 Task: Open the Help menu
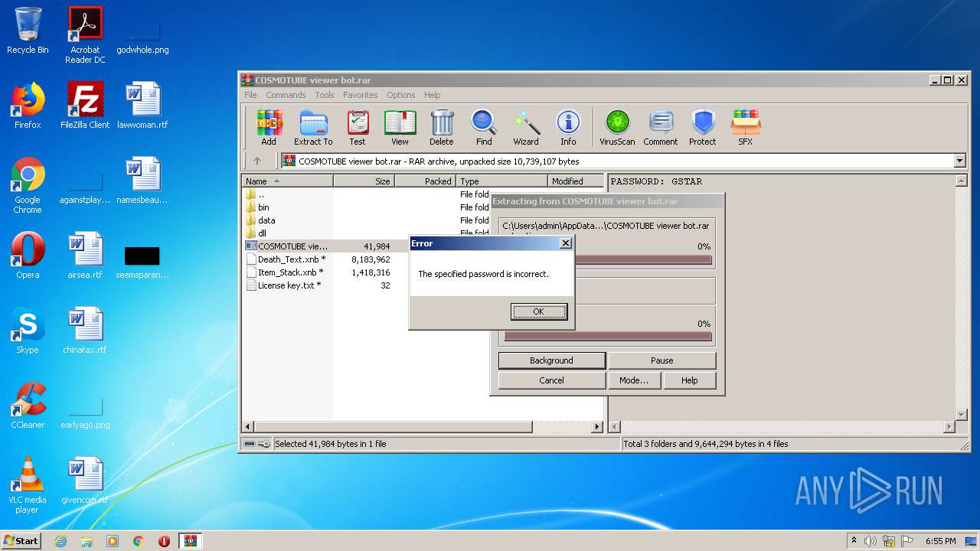click(x=433, y=95)
